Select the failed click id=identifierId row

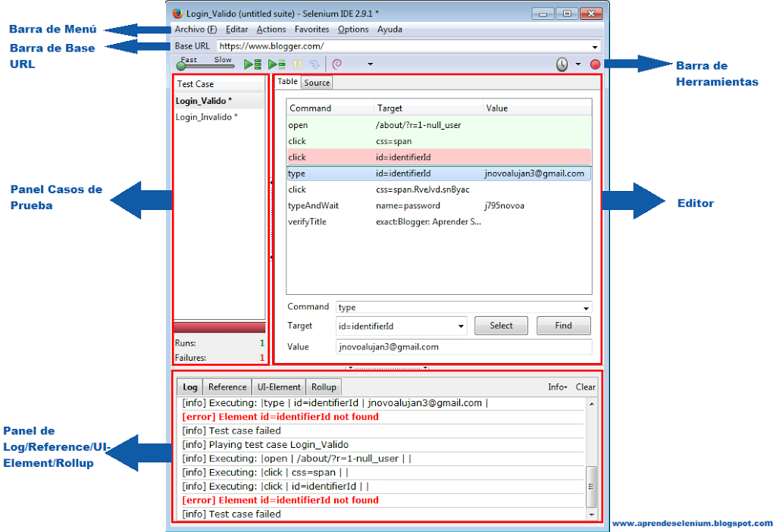439,158
